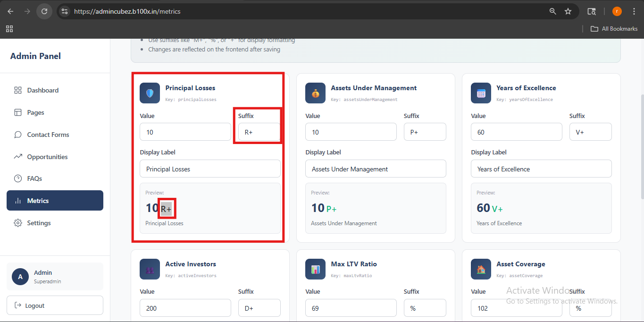
Task: Click the Years of Excellence calendar icon
Action: [481, 93]
